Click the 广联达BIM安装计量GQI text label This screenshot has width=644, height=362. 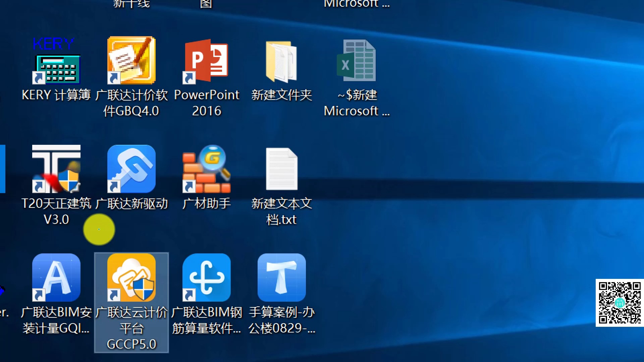click(x=56, y=320)
